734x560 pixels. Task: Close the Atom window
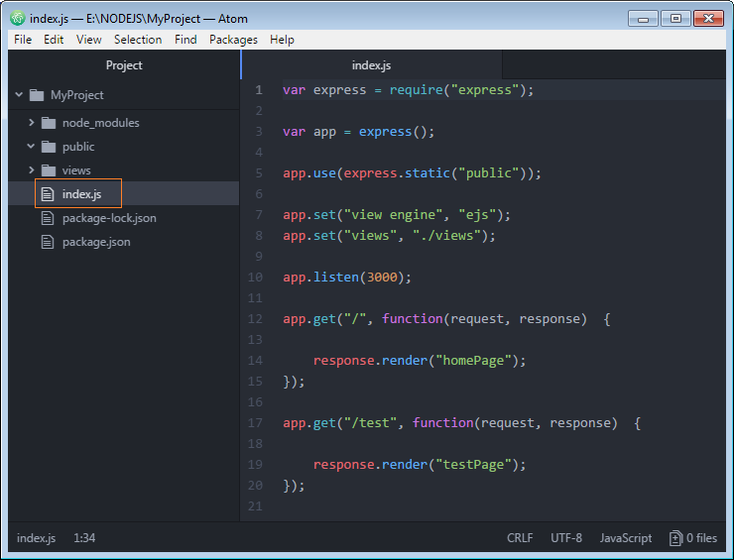tap(709, 19)
